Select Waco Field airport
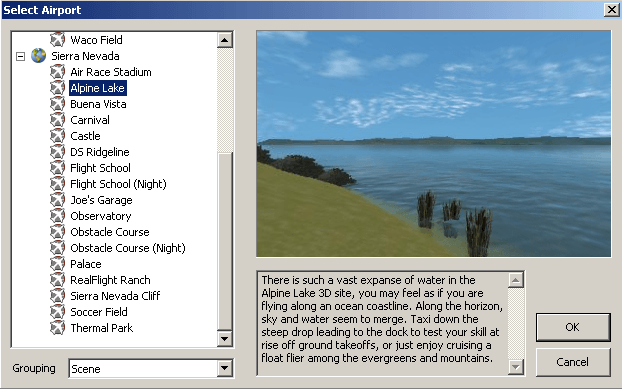 (96, 40)
